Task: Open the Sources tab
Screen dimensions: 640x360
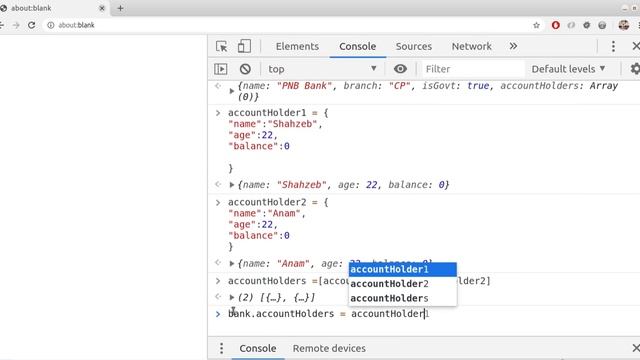Action: 413,47
